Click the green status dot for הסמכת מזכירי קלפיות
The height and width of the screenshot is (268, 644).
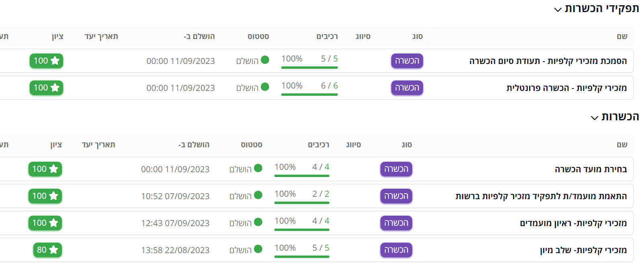tap(265, 60)
